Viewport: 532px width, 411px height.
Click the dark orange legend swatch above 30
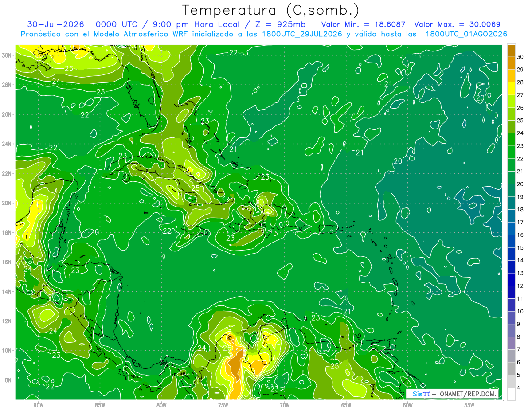[511, 51]
